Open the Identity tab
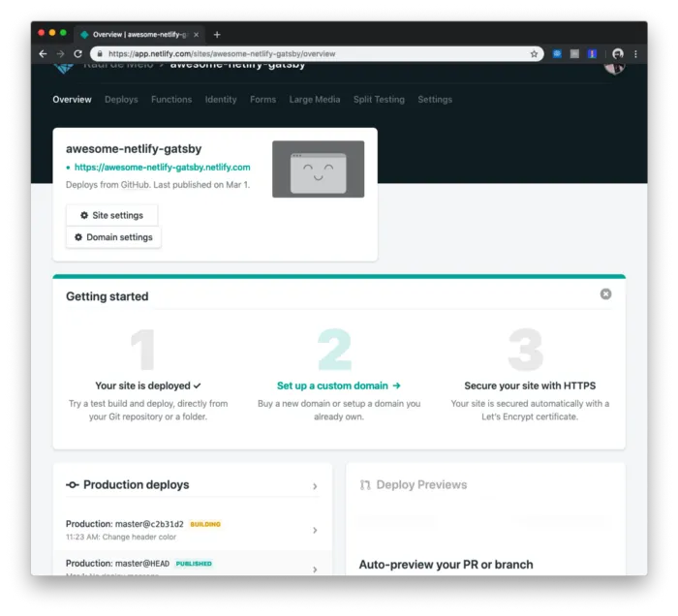Screen dimensions: 678x616 221,100
